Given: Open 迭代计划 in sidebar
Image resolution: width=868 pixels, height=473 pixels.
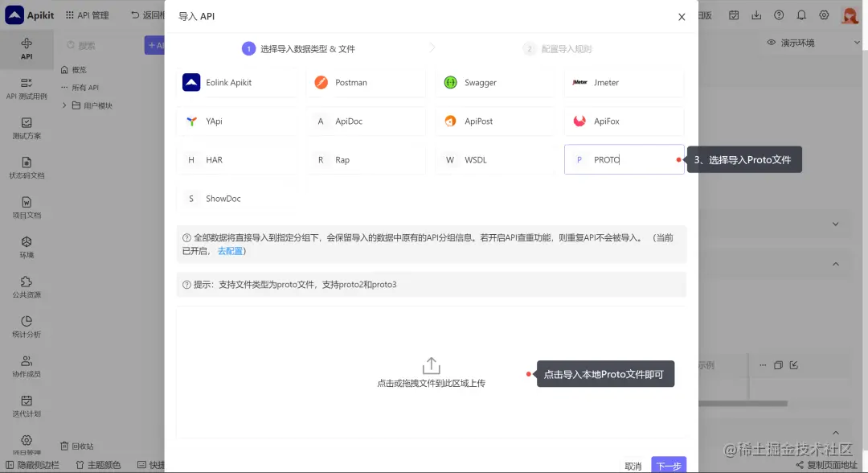Looking at the screenshot, I should [27, 406].
